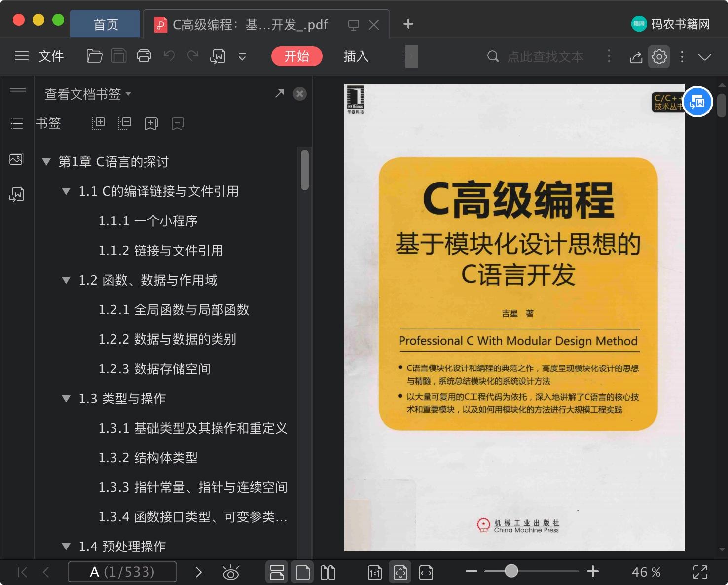Viewport: 728px width, 585px height.
Task: Go to first page button
Action: click(22, 572)
